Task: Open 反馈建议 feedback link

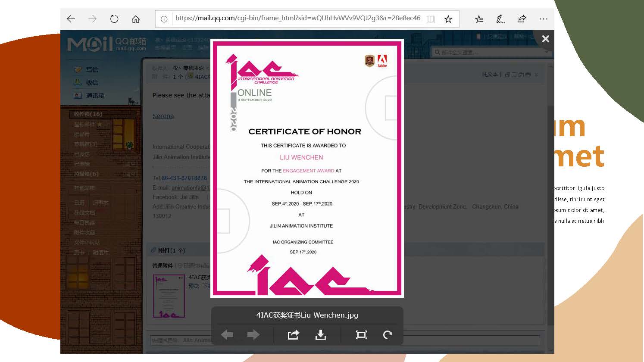Action: (x=497, y=37)
